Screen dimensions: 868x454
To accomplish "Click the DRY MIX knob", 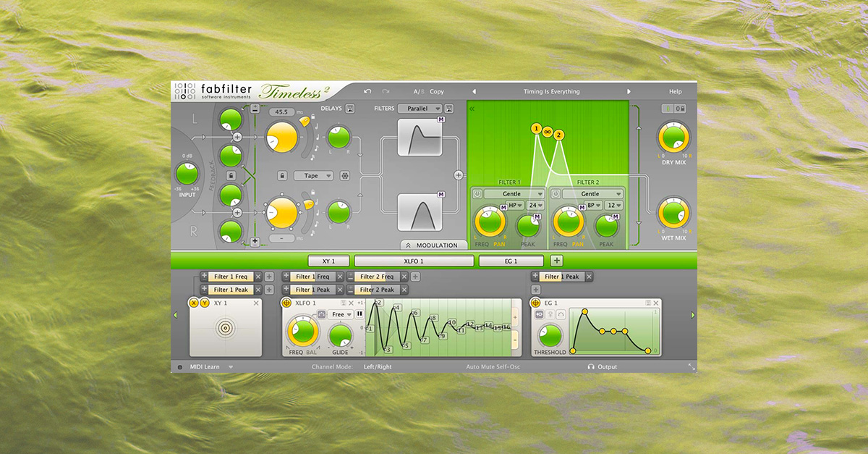I will pos(673,137).
